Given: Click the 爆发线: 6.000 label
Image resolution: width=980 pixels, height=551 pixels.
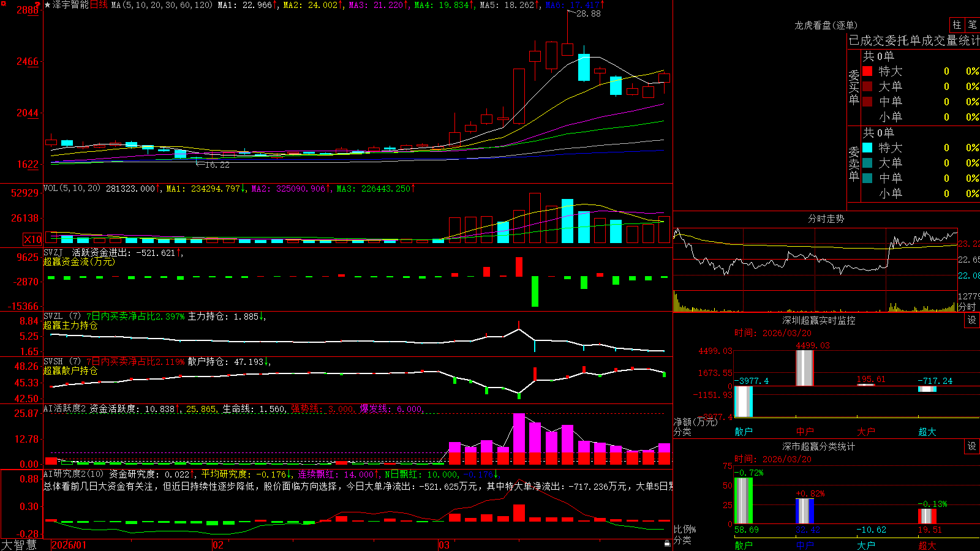Looking at the screenshot, I should coord(391,409).
